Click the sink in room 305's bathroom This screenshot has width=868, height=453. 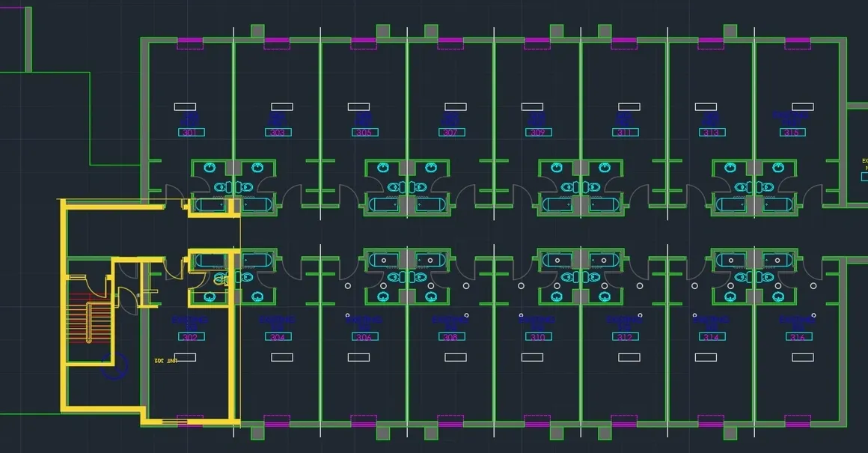click(x=384, y=168)
